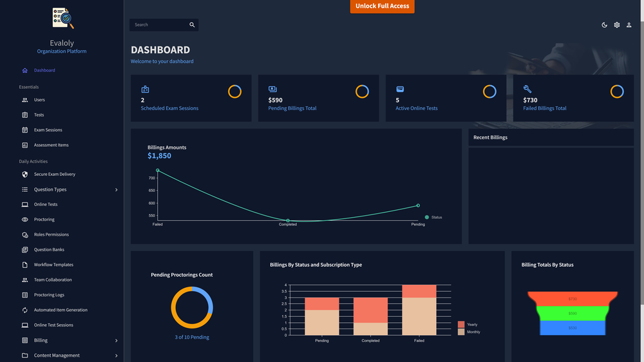Open Proctoring eye icon in sidebar
Image resolution: width=644 pixels, height=362 pixels.
(x=24, y=220)
